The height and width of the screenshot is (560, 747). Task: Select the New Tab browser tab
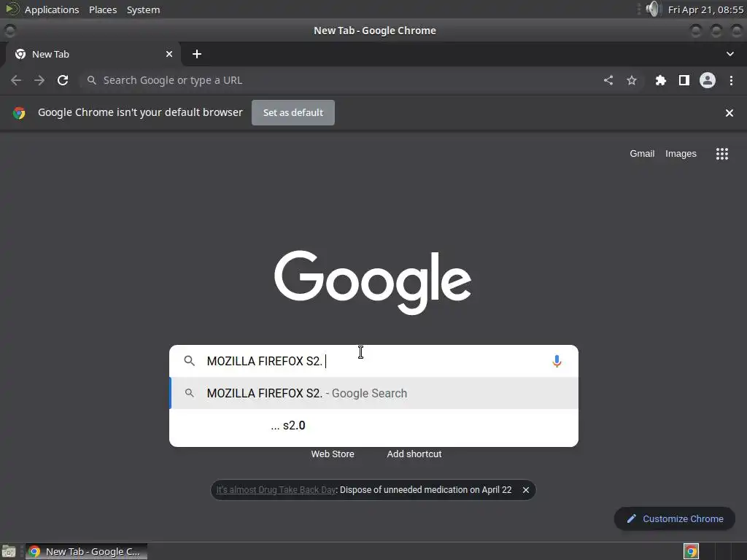(x=93, y=54)
